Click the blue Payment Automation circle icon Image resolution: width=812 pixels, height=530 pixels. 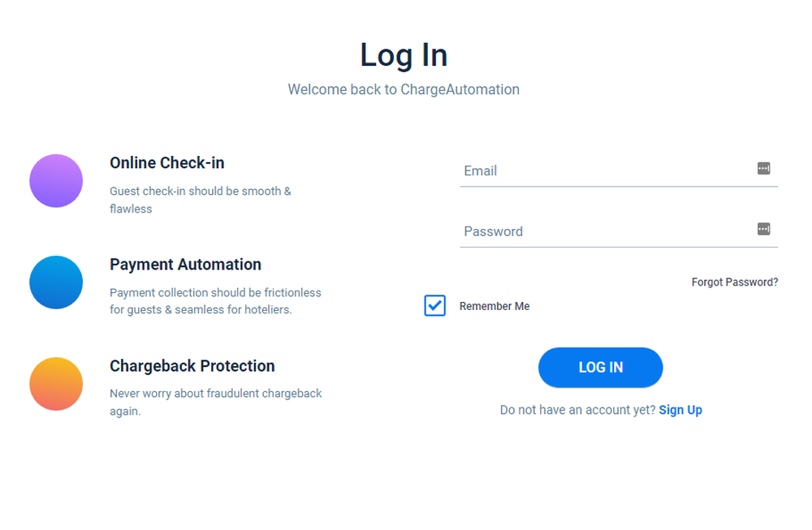click(56, 282)
